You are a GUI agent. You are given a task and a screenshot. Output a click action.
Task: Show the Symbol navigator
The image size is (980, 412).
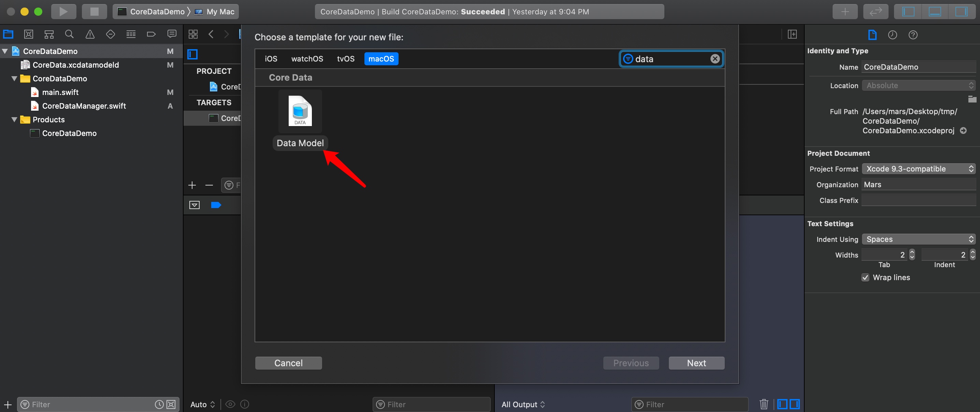[x=49, y=34]
